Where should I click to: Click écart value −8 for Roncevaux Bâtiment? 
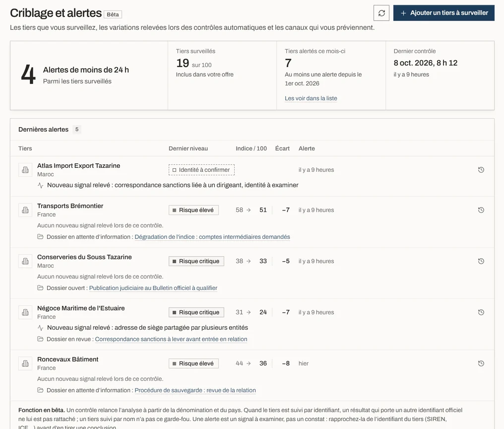point(286,363)
